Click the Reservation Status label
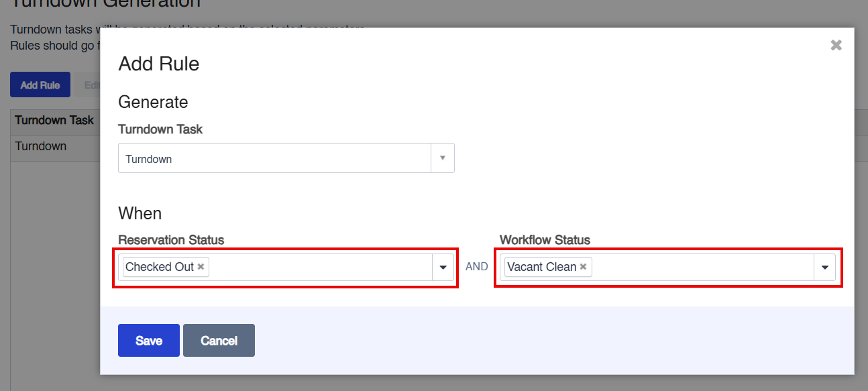This screenshot has width=868, height=391. (171, 239)
